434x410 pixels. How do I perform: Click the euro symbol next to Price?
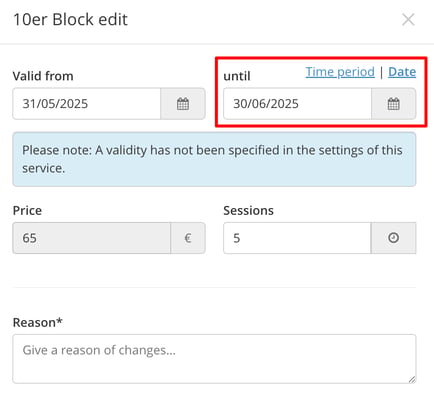[x=188, y=238]
